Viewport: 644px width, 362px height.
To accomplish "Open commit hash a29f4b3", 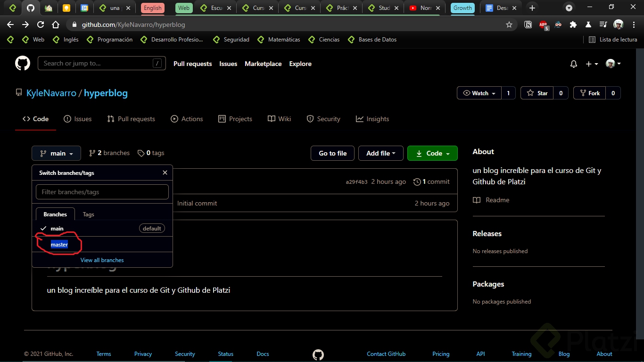I will point(356,182).
